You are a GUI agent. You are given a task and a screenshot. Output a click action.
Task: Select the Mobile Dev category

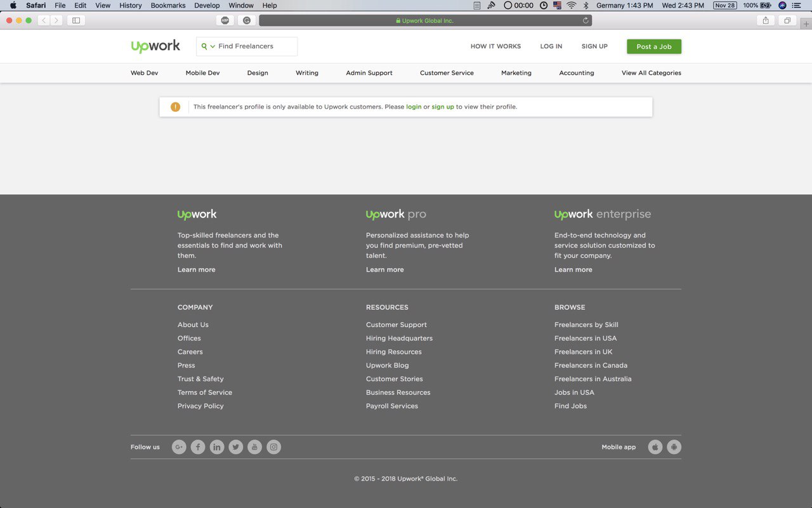203,73
